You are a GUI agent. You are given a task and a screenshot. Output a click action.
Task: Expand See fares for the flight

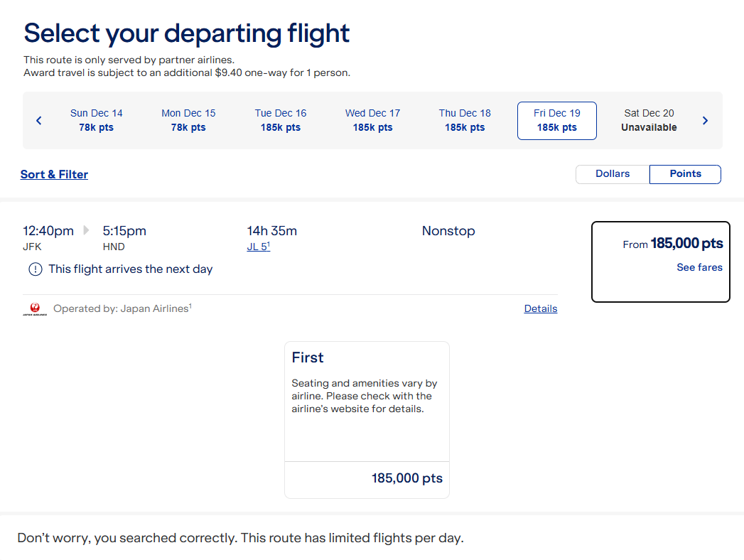tap(699, 268)
